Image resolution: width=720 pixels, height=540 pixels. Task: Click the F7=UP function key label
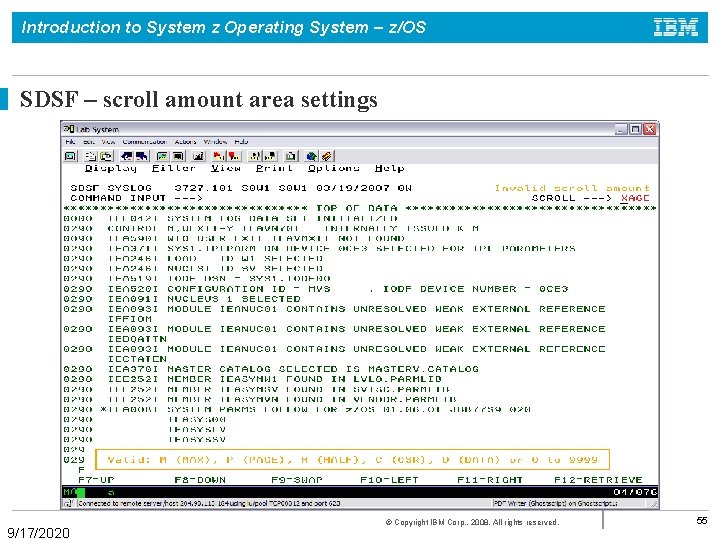96,480
